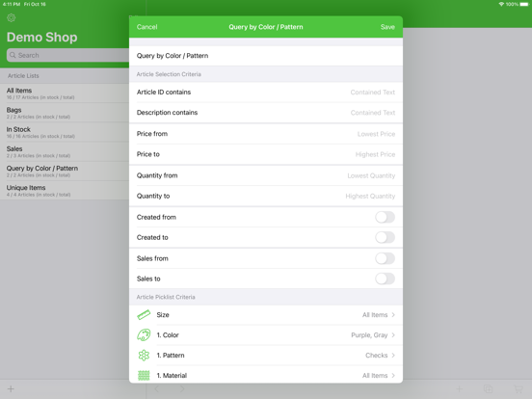Tap the search magnifier icon

(13, 55)
